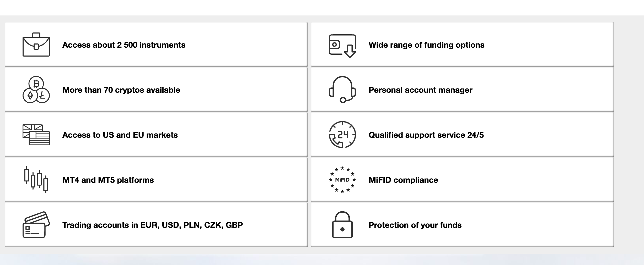Click the candlestick chart platforms icon
644x265 pixels.
(36, 180)
